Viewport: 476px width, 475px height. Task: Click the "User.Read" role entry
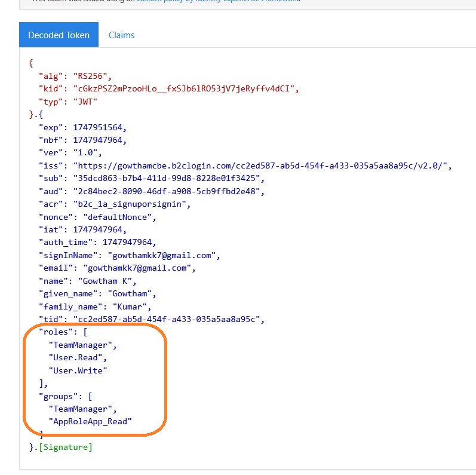pyautogui.click(x=78, y=357)
